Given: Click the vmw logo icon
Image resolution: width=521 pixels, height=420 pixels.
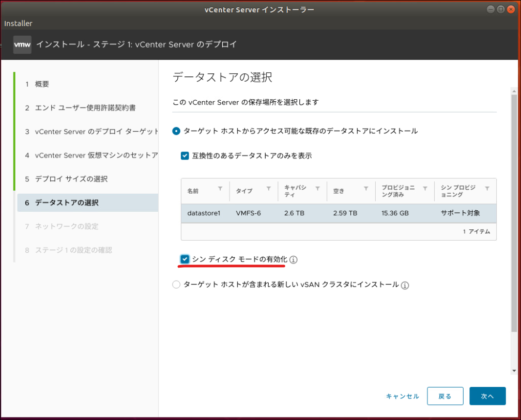Looking at the screenshot, I should pyautogui.click(x=22, y=44).
